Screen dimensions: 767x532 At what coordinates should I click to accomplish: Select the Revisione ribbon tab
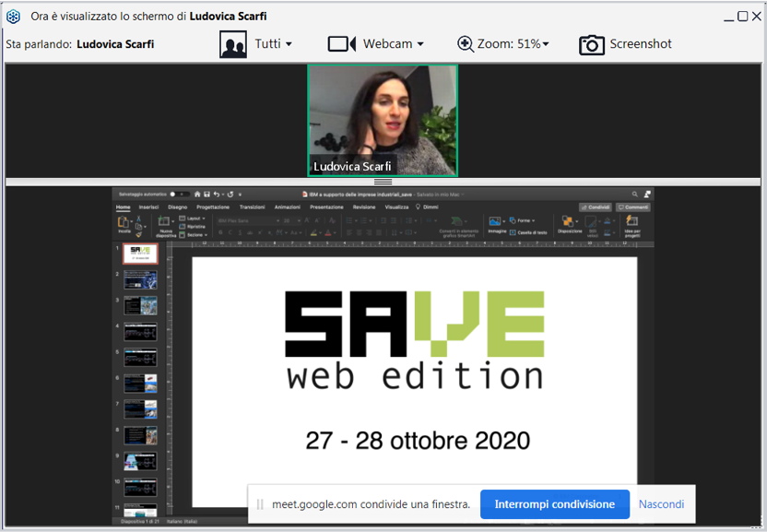[364, 207]
